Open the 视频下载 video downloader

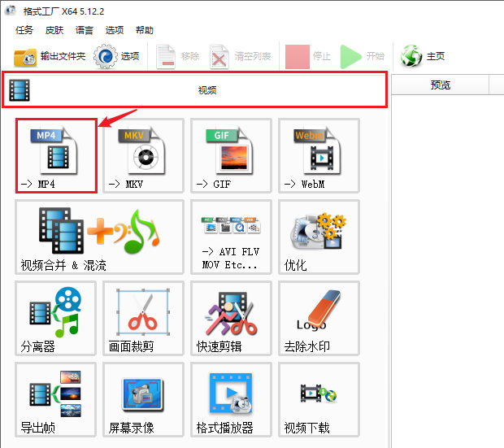(319, 400)
